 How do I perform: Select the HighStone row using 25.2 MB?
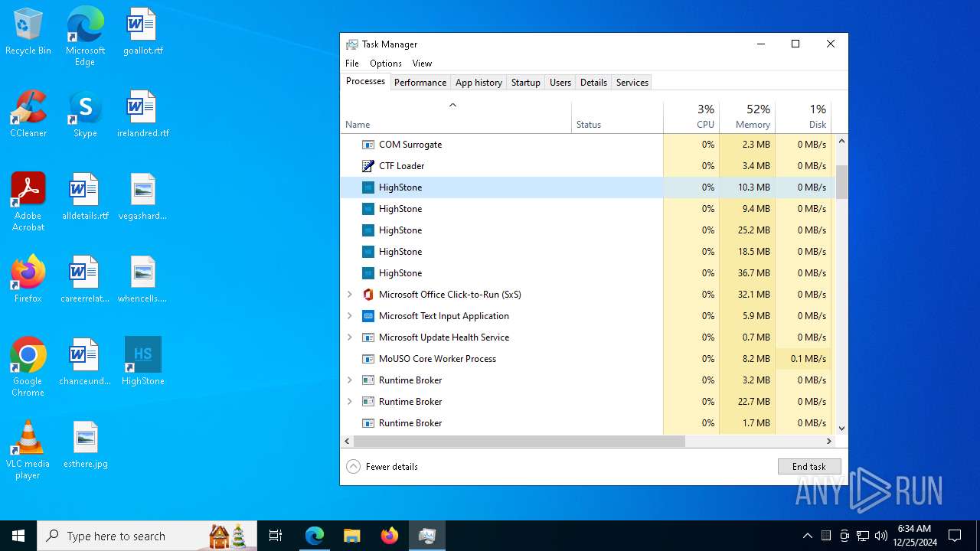coord(588,230)
